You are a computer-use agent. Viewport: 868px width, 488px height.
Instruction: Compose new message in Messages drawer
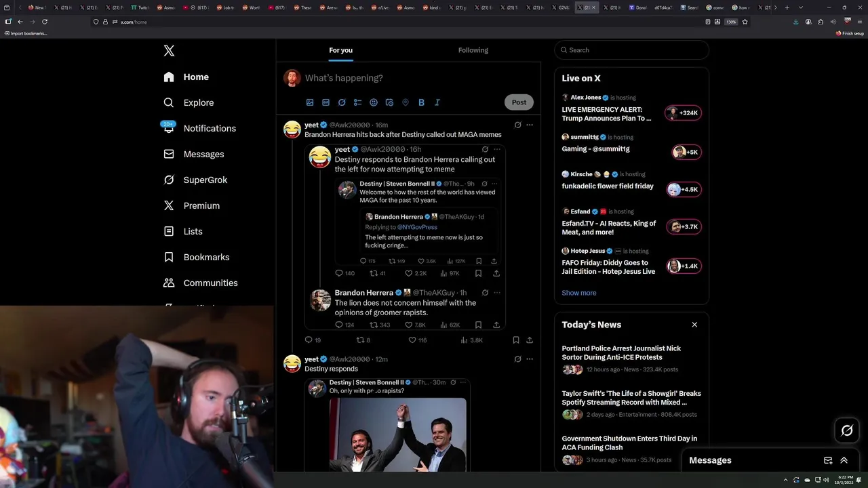pos(828,460)
